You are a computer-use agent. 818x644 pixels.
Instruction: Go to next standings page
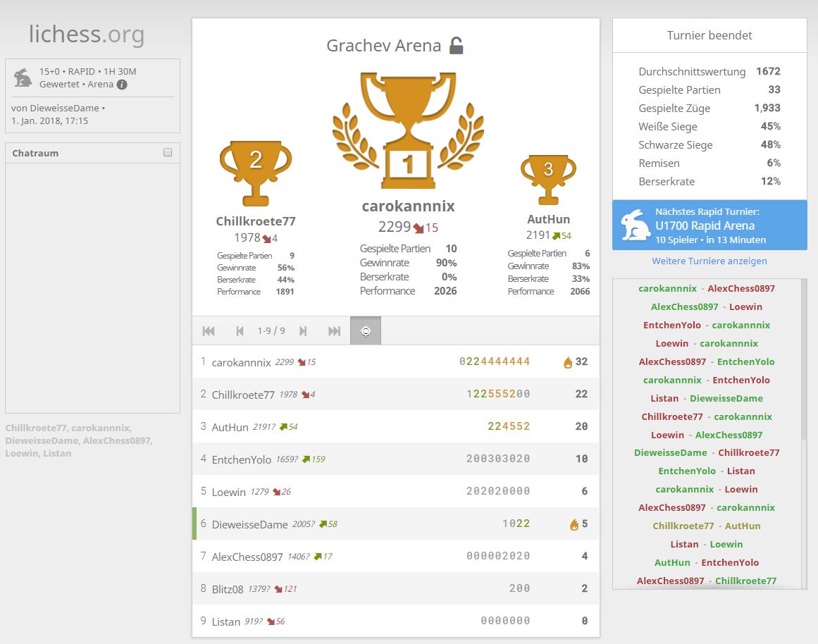[303, 331]
